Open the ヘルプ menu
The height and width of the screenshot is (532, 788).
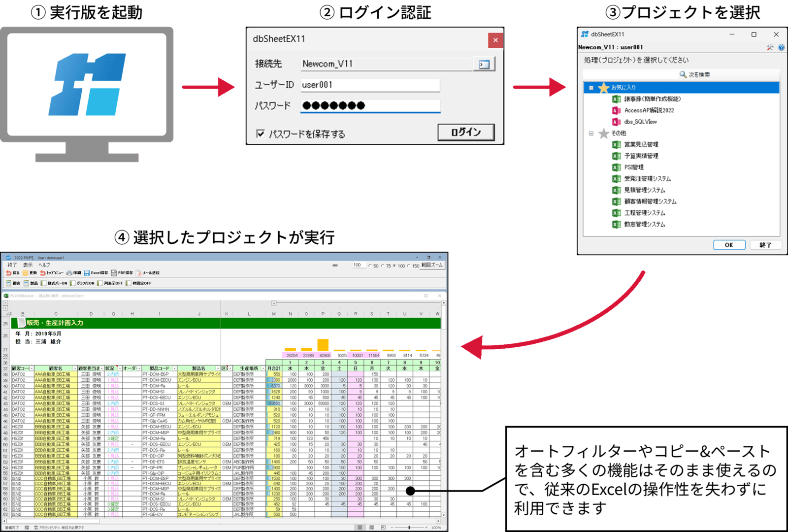[x=44, y=265]
